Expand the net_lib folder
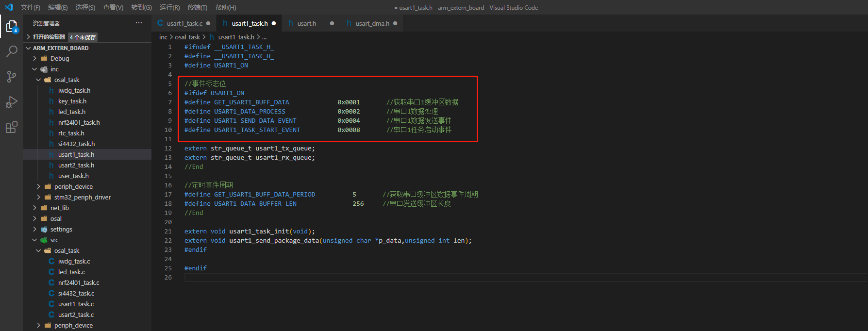The width and height of the screenshot is (868, 331). (x=60, y=208)
